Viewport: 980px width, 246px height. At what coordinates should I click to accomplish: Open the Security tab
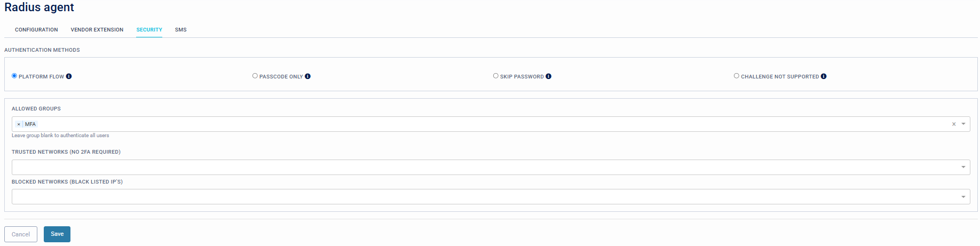coord(149,30)
